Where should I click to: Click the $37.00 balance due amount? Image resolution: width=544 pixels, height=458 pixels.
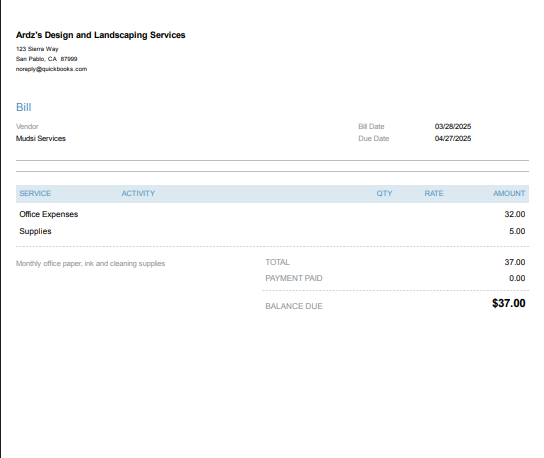(x=509, y=304)
